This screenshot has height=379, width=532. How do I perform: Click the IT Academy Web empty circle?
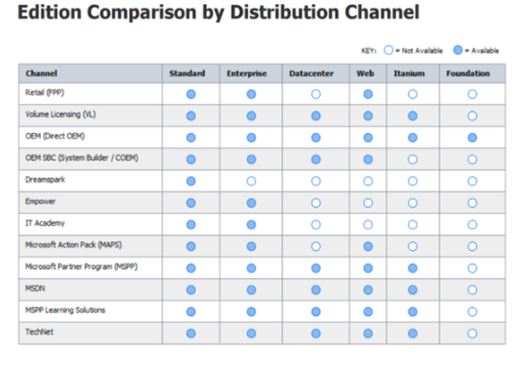368,225
